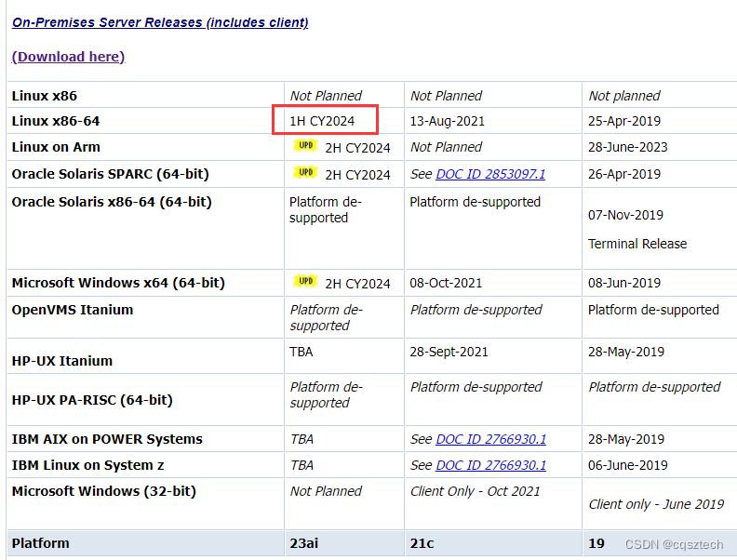Click 'TBA' in the HP-UX Itanium row
Viewport: 737px width, 560px height.
(301, 352)
